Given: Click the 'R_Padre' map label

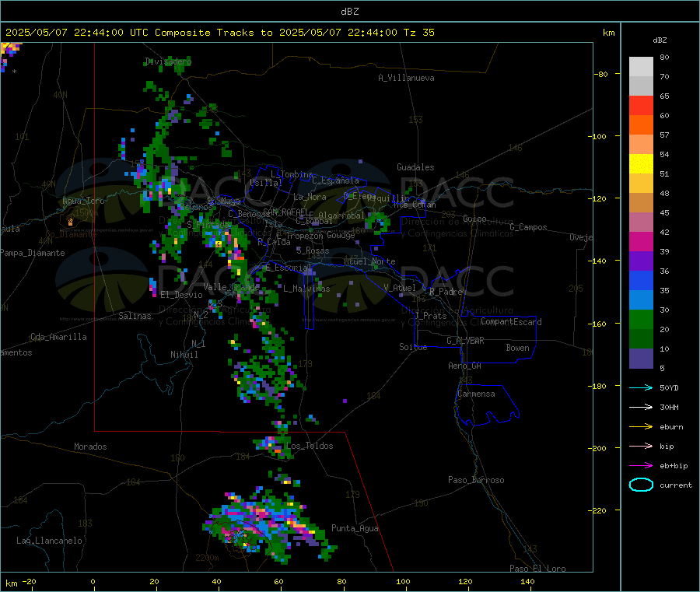Looking at the screenshot, I should pos(446,292).
